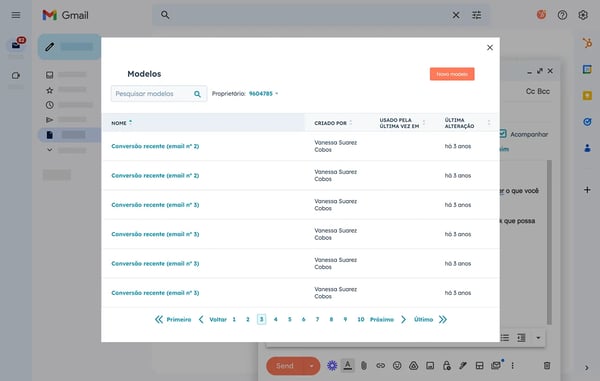Click the HubSpot sales tools icon beside Send
Image resolution: width=600 pixels, height=381 pixels.
[332, 366]
